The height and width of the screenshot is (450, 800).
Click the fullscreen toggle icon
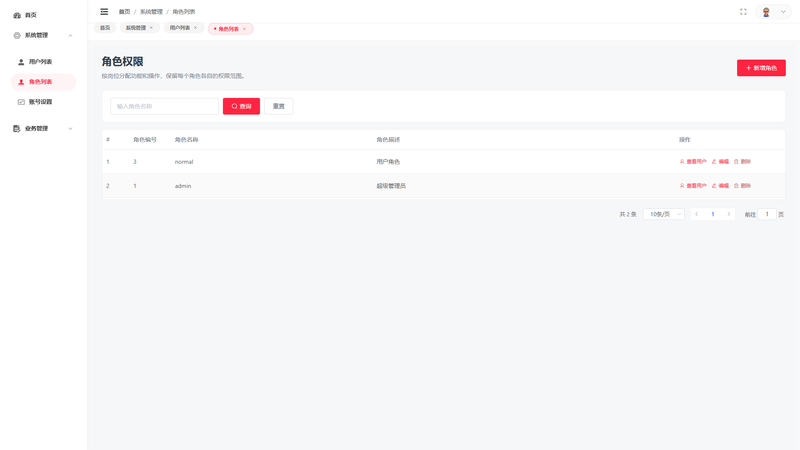[x=743, y=12]
